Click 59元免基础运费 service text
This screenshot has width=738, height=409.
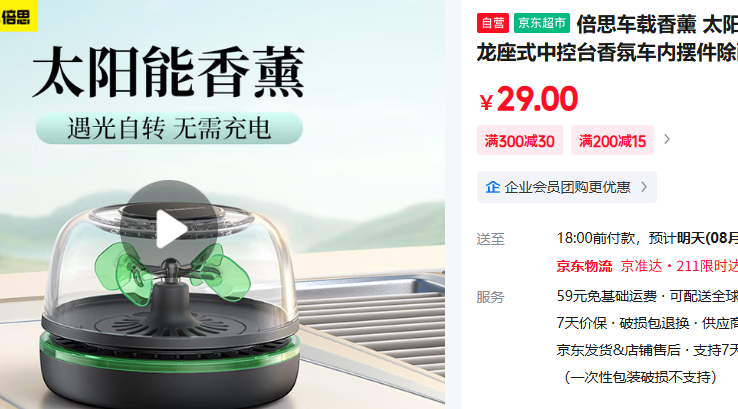coord(606,296)
